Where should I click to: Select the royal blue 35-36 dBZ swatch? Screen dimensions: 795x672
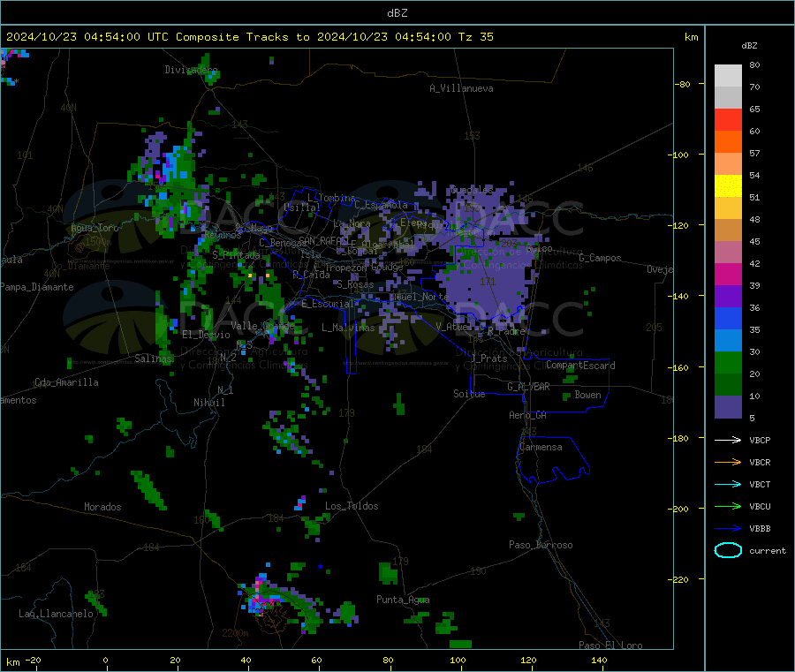[x=728, y=318]
